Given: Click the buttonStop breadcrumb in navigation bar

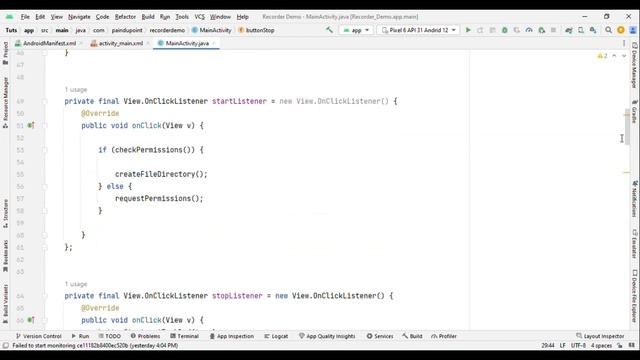Looking at the screenshot, I should click(x=256, y=30).
